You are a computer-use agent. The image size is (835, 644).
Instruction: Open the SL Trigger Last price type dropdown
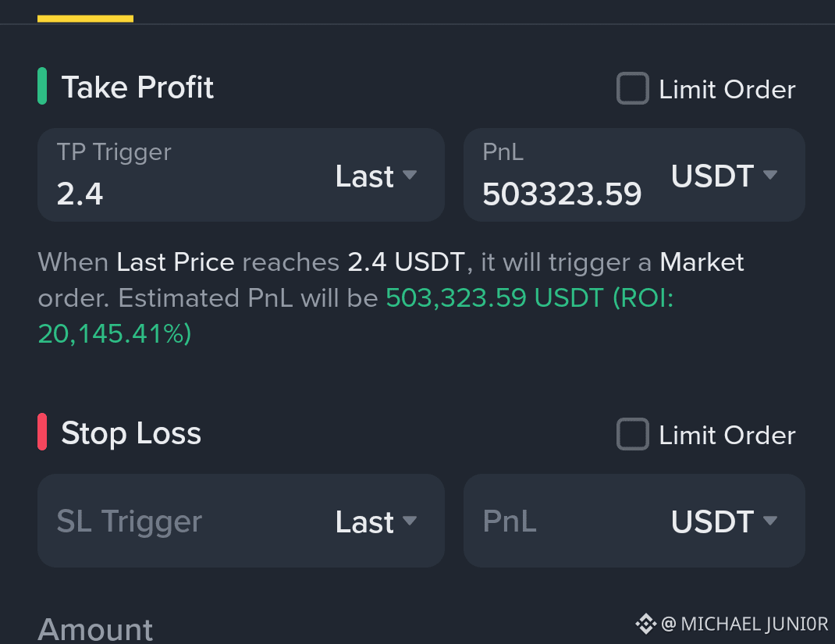(x=376, y=521)
